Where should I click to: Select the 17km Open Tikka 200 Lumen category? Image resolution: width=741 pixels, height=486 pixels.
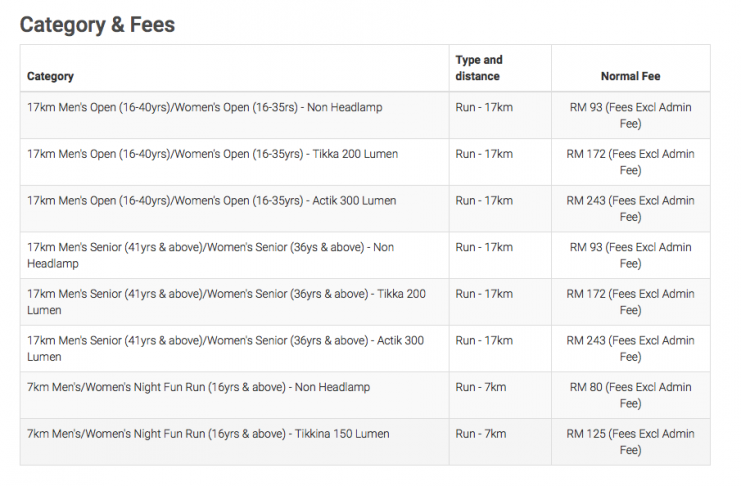[211, 154]
